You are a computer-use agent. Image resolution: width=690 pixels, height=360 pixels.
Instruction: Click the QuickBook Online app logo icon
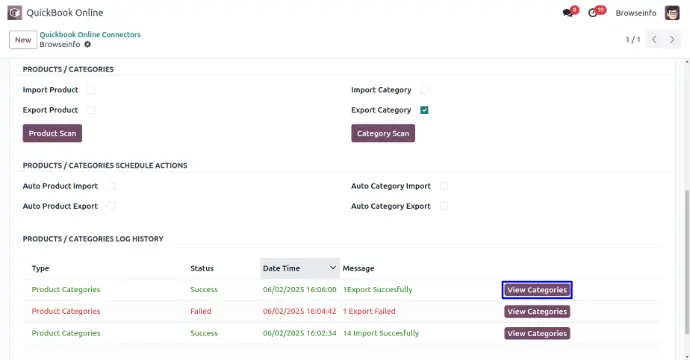coord(15,13)
